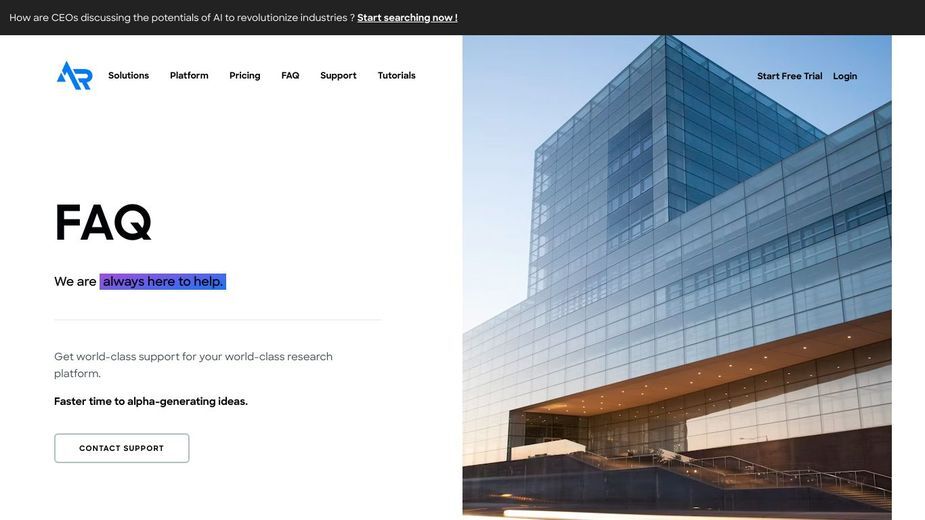Click the CONTACT SUPPORT button
925x520 pixels.
pos(122,448)
